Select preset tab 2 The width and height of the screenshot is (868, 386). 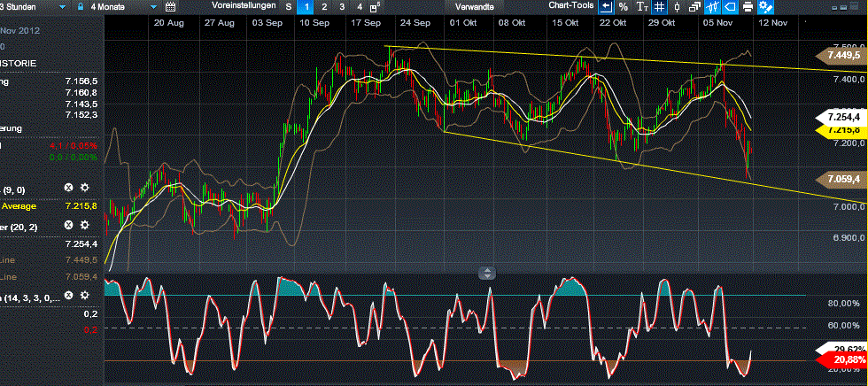click(325, 6)
